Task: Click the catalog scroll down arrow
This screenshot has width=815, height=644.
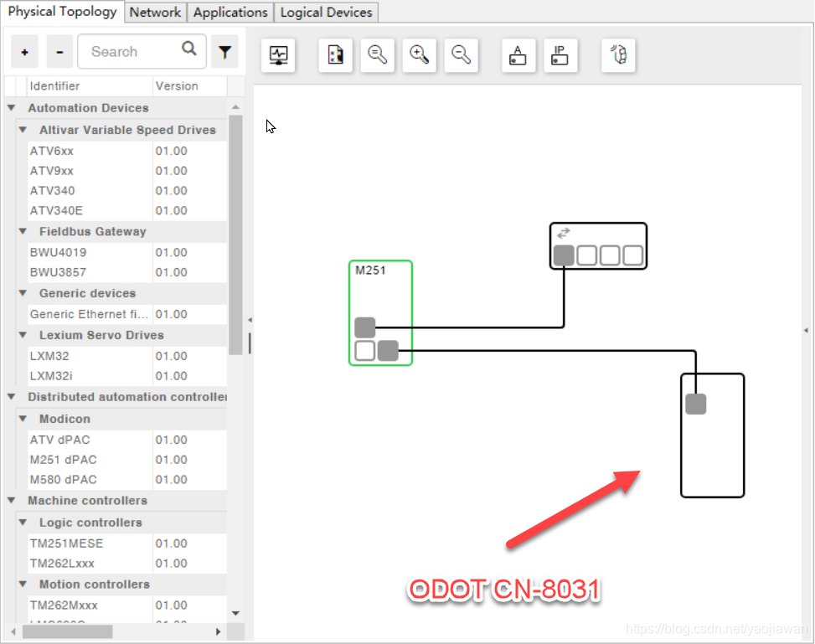Action: coord(235,613)
